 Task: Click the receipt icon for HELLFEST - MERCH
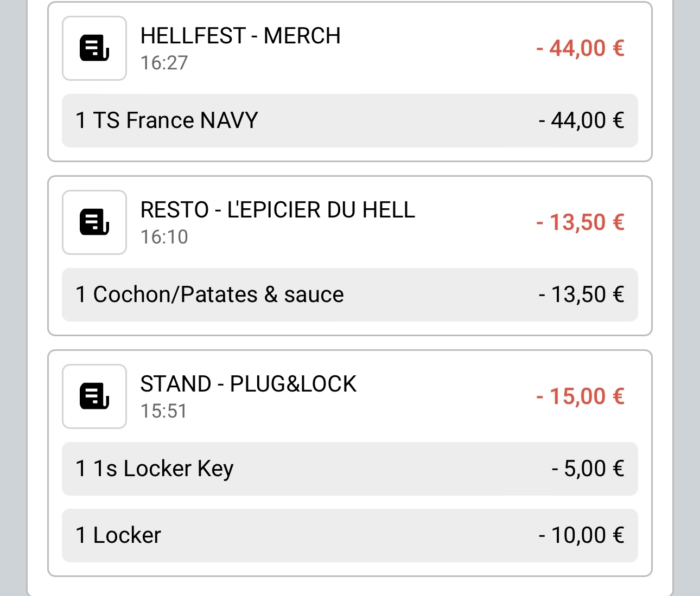94,48
